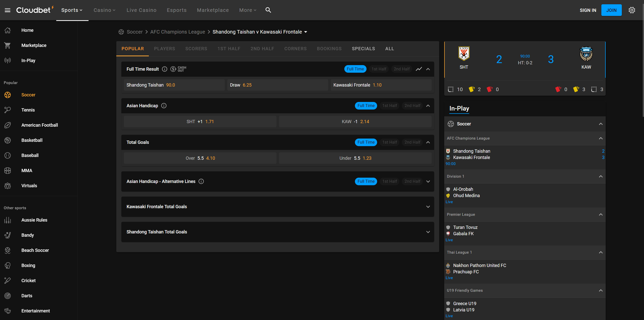
Task: Click the Beach Soccer icon
Action: click(8, 250)
